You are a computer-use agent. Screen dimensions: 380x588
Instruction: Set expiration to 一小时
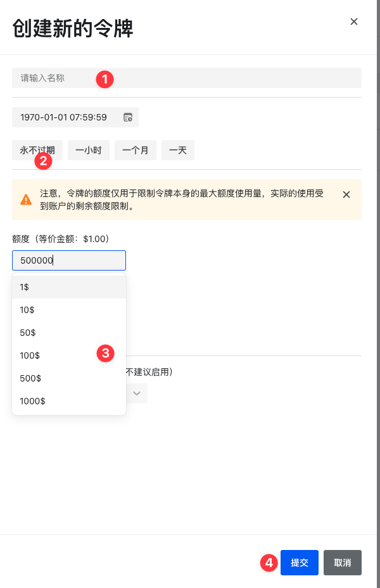pyautogui.click(x=89, y=150)
